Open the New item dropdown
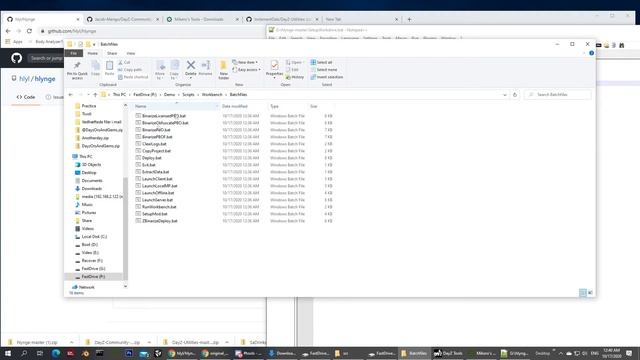Screen dimensions: 640x360 coord(245,62)
